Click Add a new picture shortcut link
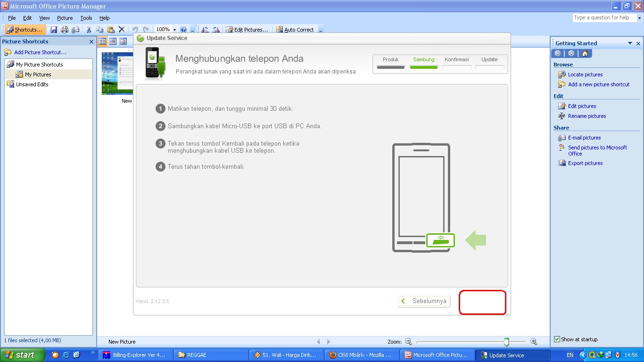This screenshot has width=644, height=362. (x=599, y=84)
